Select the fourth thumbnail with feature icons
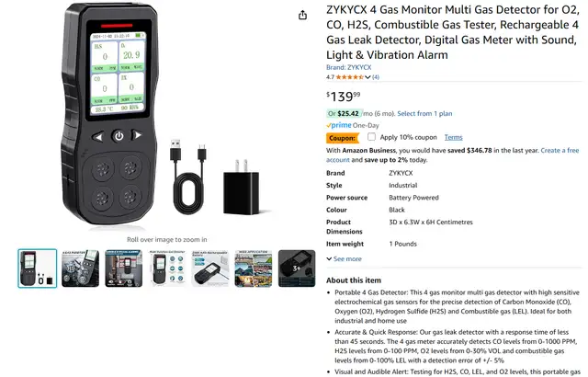Viewport: 588px width, 377px height. point(167,268)
